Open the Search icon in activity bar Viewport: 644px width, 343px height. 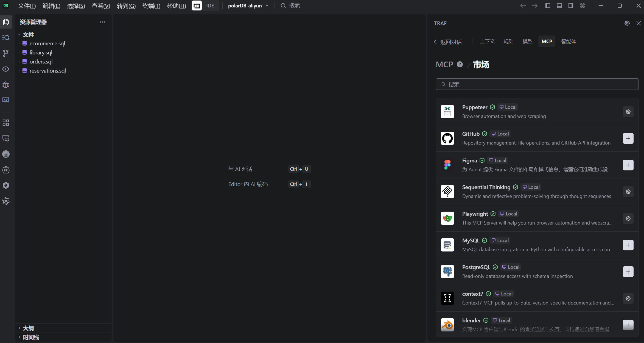[6, 38]
